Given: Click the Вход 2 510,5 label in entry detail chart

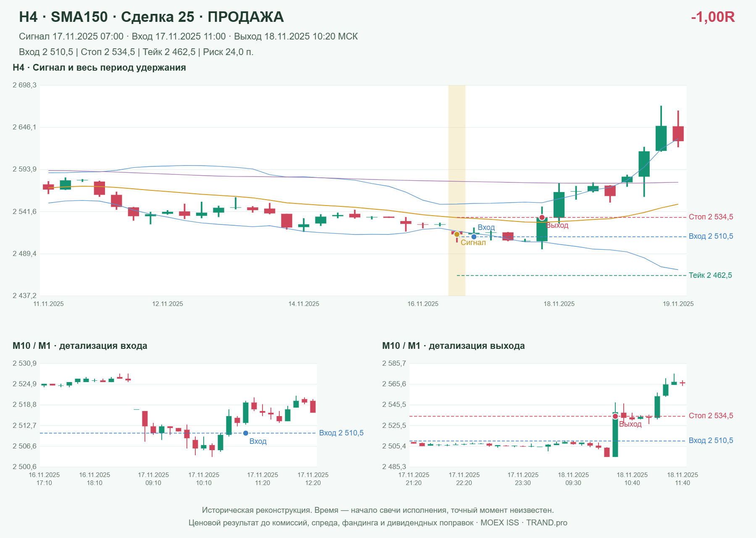Looking at the screenshot, I should 341,433.
